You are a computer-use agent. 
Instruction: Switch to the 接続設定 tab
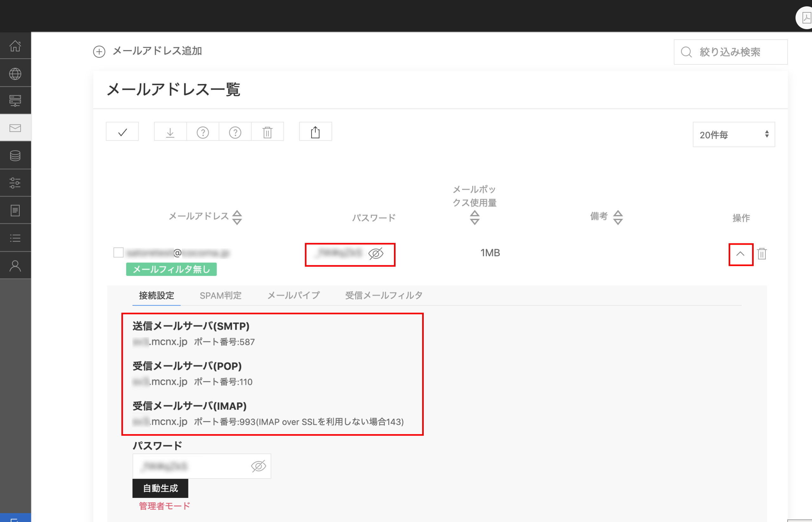[x=156, y=295]
